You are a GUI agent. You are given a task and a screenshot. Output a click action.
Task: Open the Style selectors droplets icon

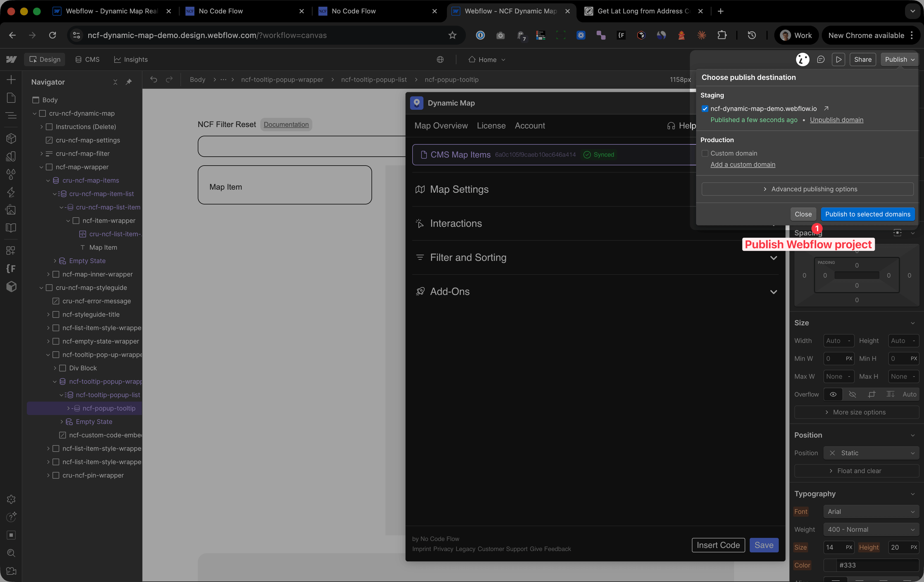pos(11,174)
